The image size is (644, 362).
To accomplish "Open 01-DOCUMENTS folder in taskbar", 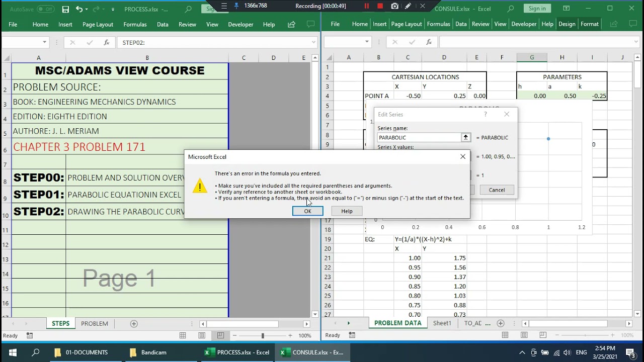I will click(x=82, y=352).
